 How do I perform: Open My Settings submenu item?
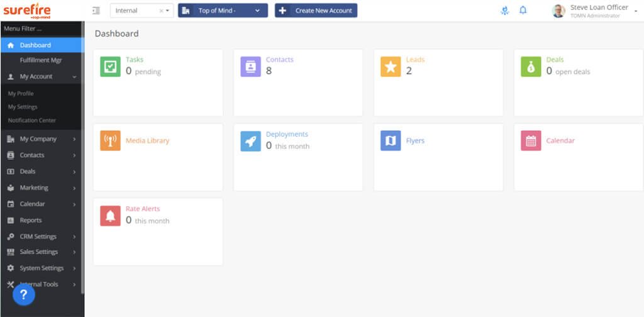pos(23,107)
